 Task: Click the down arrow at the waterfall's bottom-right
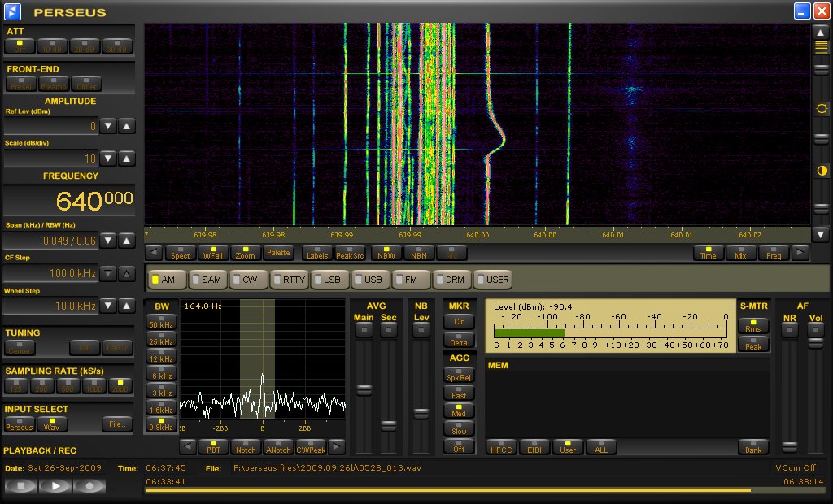click(x=821, y=233)
